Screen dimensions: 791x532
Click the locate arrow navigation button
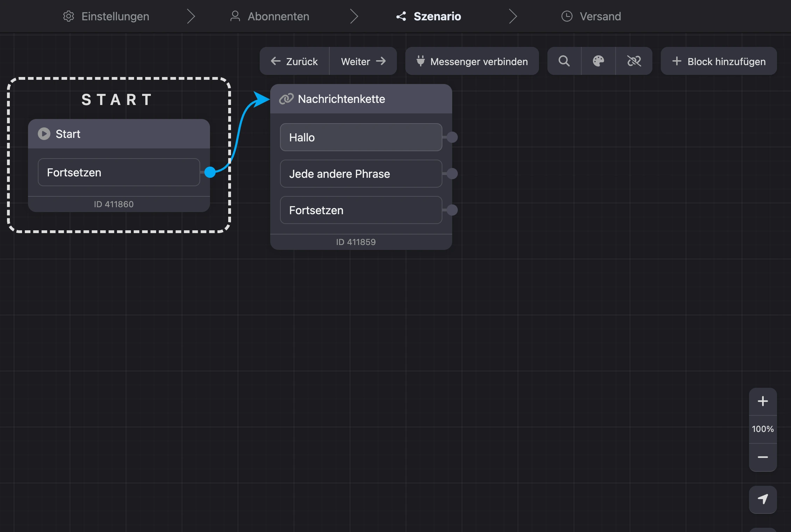pyautogui.click(x=763, y=499)
